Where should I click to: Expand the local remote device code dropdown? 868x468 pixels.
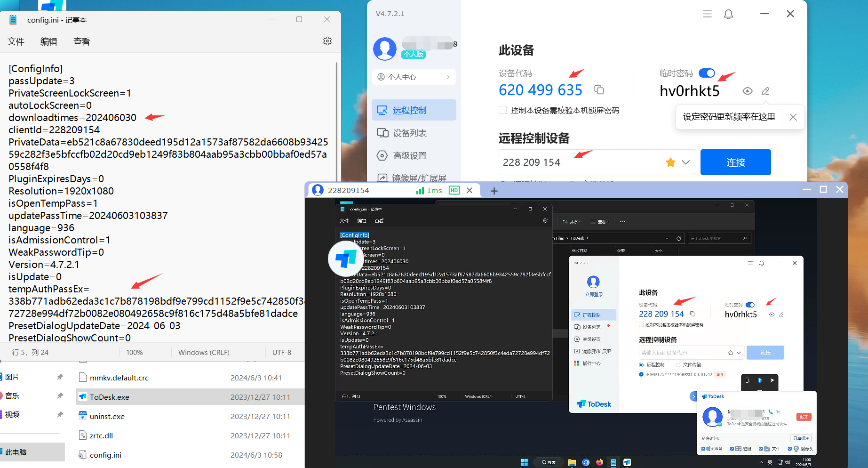pyautogui.click(x=686, y=162)
